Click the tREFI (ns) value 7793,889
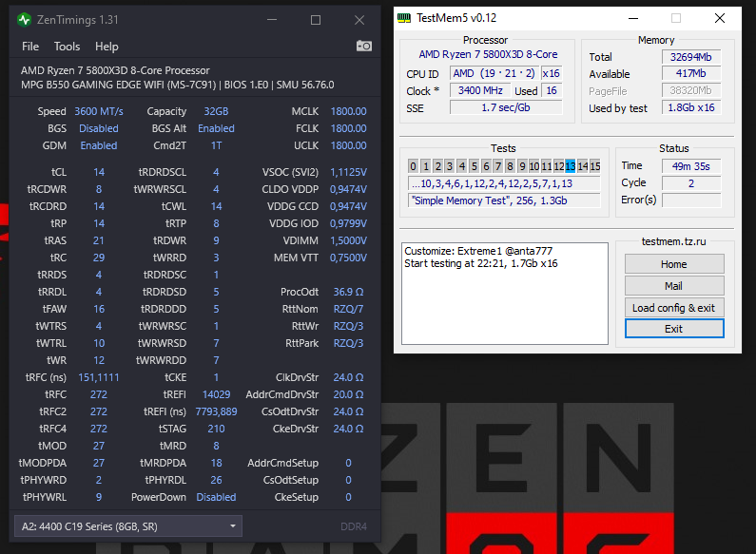 (216, 411)
